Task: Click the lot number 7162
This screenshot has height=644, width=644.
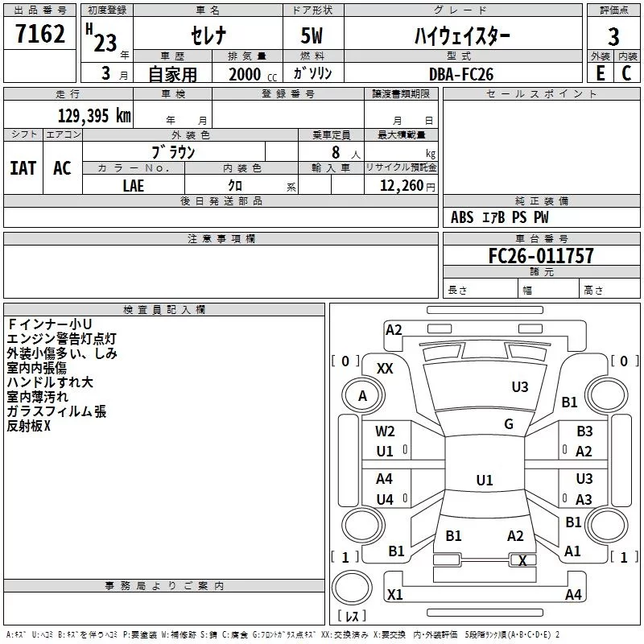Action: [40, 34]
